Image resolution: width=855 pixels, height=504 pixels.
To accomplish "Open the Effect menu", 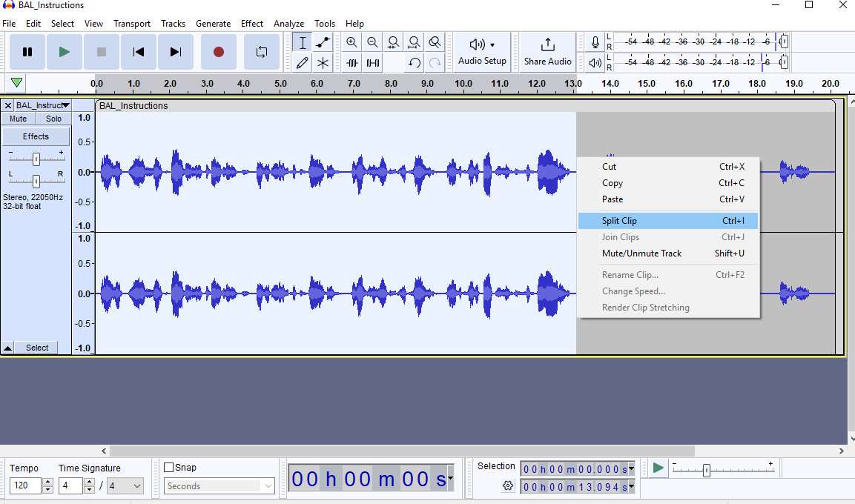I will [x=252, y=24].
